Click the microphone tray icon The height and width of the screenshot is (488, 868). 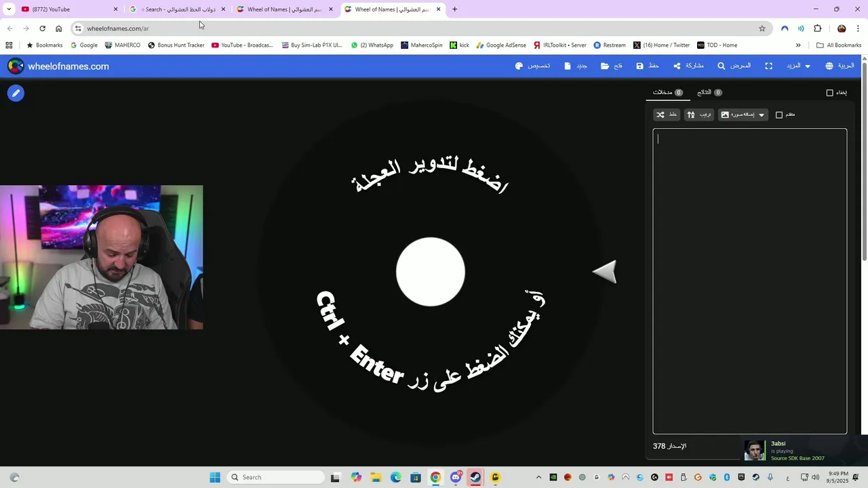click(770, 477)
